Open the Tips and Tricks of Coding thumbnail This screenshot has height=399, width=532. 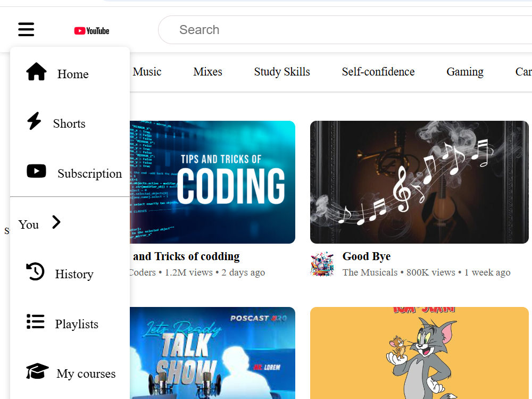pos(212,182)
